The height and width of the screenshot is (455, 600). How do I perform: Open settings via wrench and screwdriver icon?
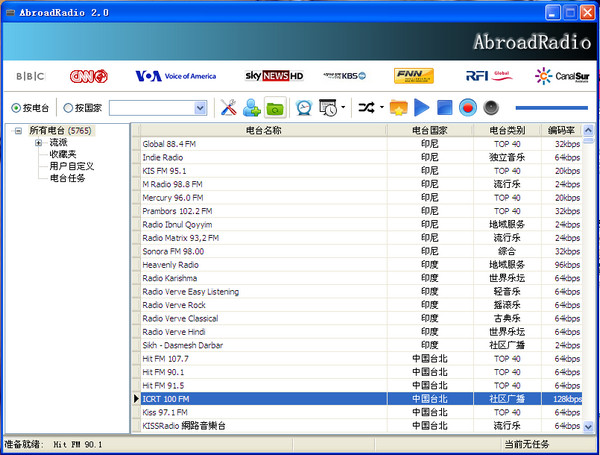point(227,107)
